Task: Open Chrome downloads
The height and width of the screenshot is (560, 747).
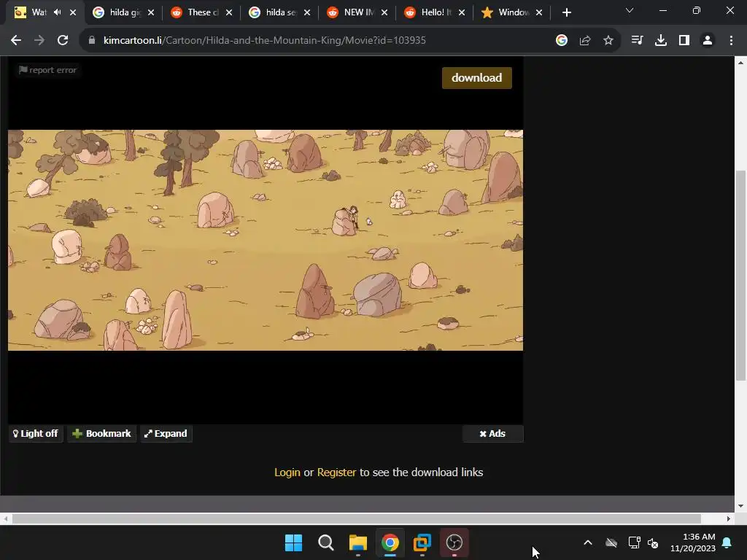Action: 661,41
